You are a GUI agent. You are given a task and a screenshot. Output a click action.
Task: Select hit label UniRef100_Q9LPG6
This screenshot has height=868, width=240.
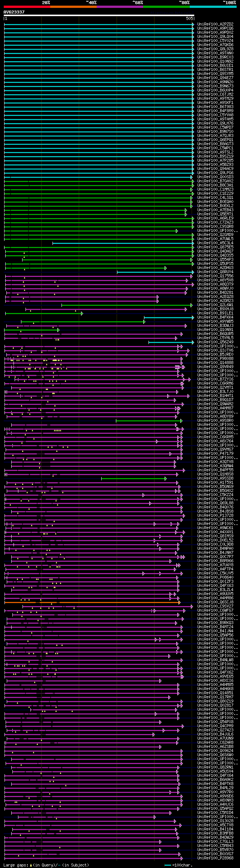coord(215,173)
